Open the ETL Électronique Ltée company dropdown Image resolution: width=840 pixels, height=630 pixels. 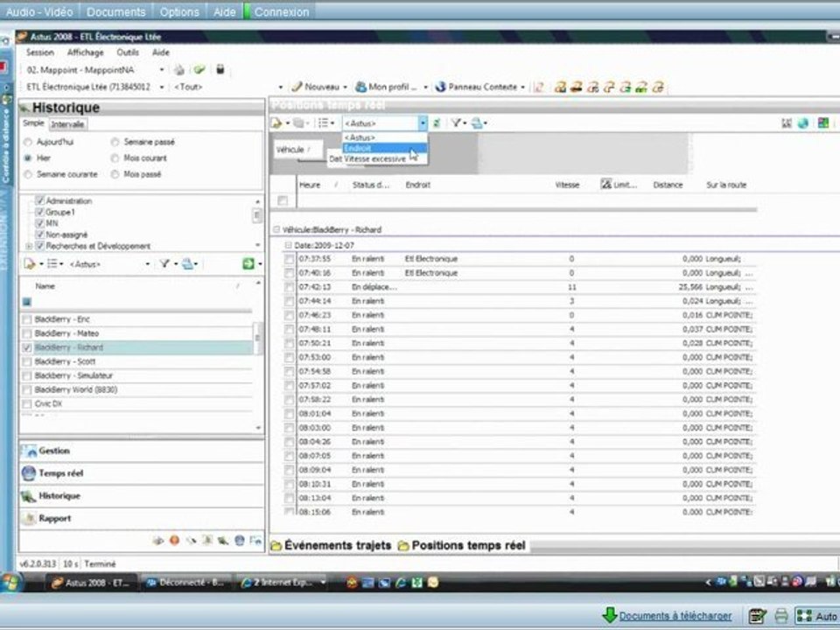[x=162, y=87]
